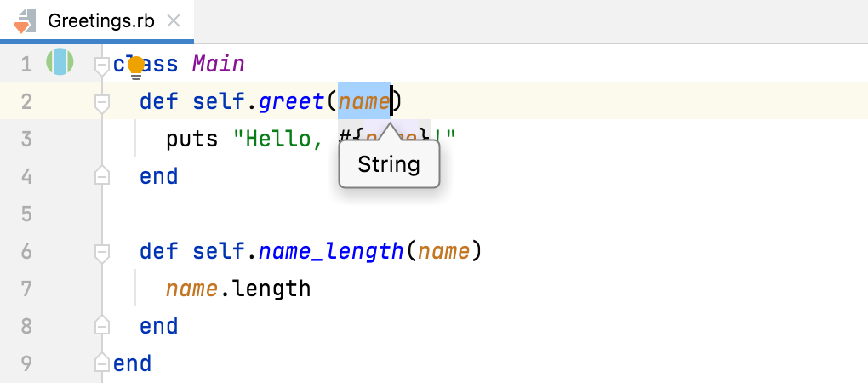Close the Greetings.rb tab
The width and height of the screenshot is (868, 383).
click(x=174, y=20)
